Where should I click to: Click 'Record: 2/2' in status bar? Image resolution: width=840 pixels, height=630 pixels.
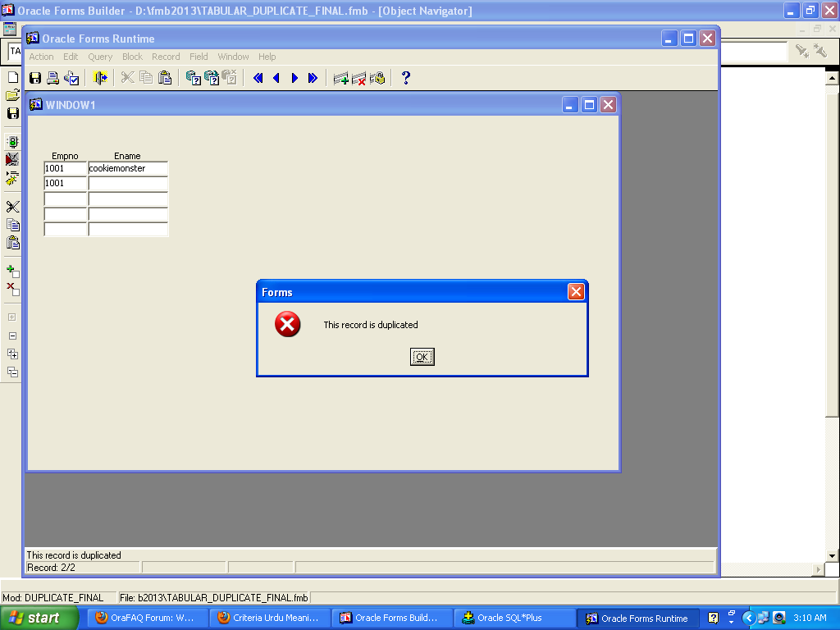point(51,568)
